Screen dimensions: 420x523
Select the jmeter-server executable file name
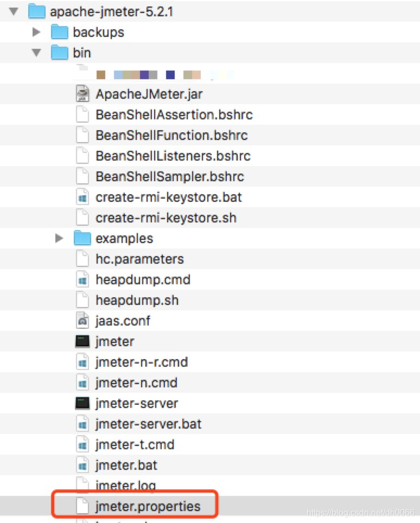(x=136, y=404)
